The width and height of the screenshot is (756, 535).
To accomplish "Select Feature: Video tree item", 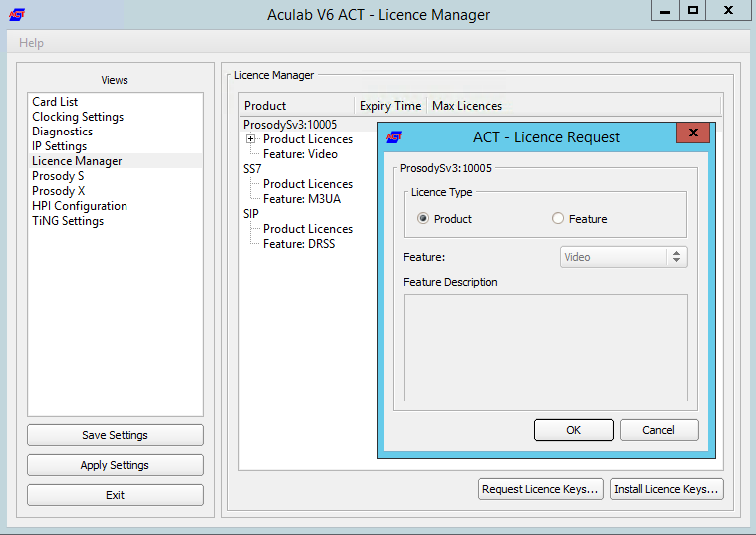I will pyautogui.click(x=300, y=154).
